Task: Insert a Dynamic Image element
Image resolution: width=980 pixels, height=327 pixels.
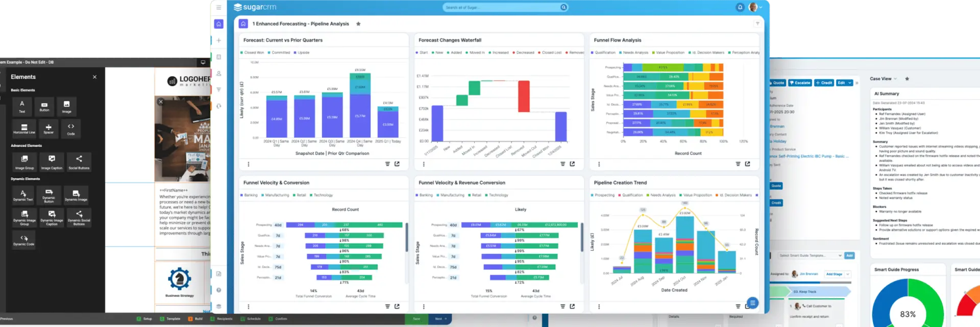Action: pyautogui.click(x=76, y=195)
